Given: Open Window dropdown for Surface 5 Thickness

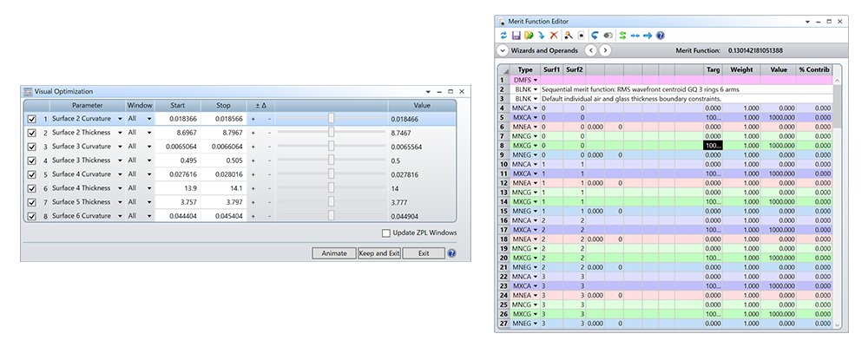Looking at the screenshot, I should 149,202.
